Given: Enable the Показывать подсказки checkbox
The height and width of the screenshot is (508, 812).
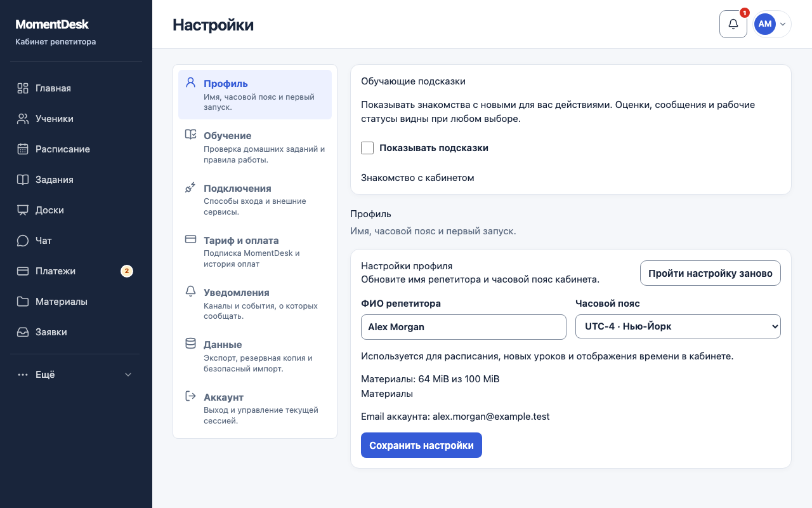Looking at the screenshot, I should coord(367,148).
